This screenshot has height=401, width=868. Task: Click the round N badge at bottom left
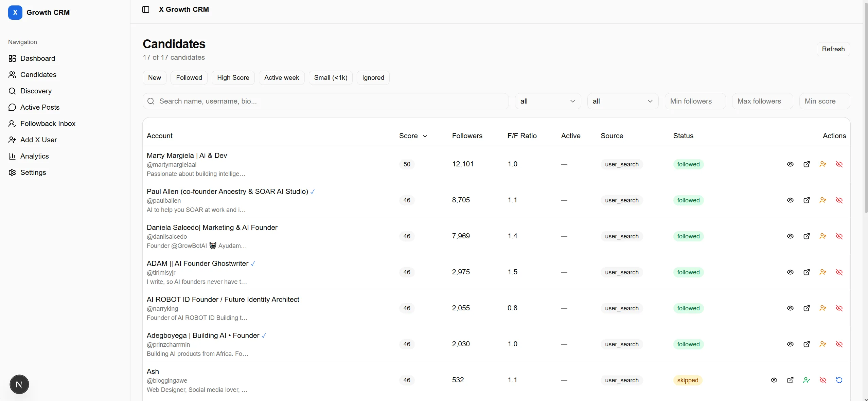[x=19, y=384]
